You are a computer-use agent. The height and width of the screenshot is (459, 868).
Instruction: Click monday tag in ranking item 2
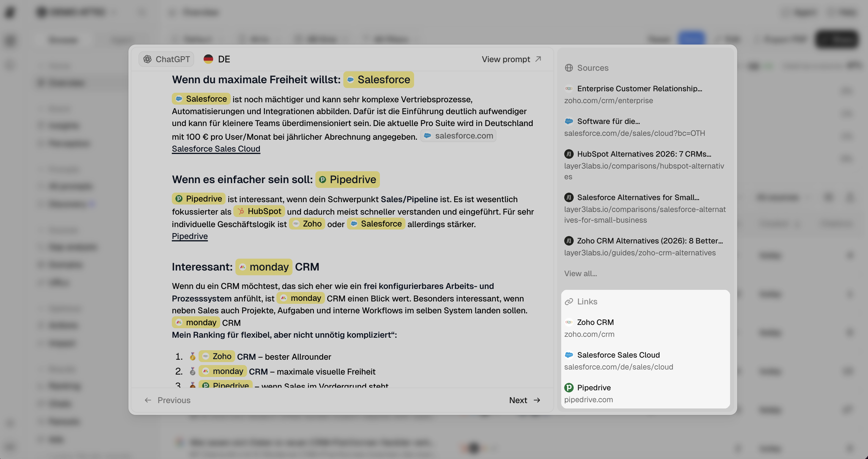pos(223,371)
